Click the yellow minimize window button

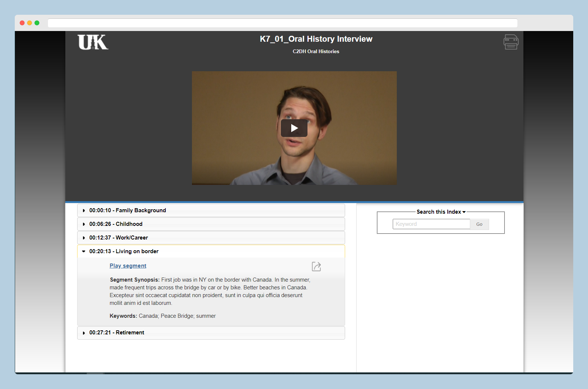(30, 23)
